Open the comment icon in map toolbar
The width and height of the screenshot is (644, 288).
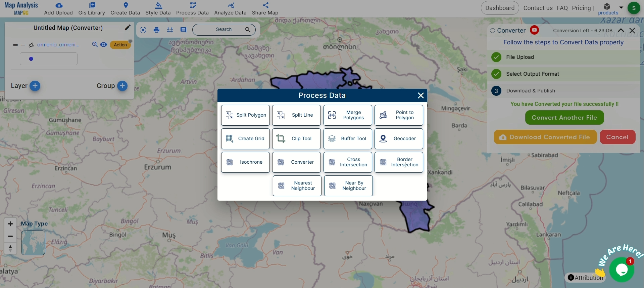click(x=183, y=30)
